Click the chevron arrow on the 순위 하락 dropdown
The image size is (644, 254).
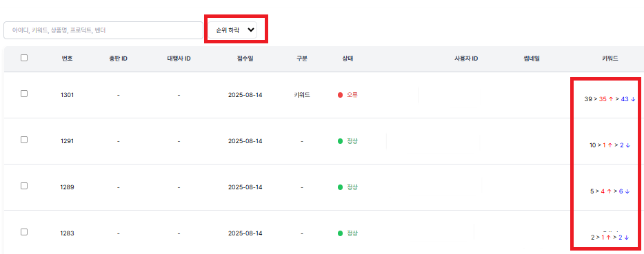(x=251, y=30)
